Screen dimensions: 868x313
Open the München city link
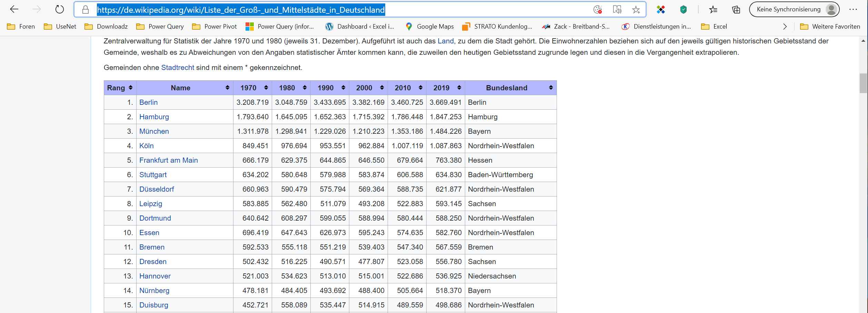154,131
